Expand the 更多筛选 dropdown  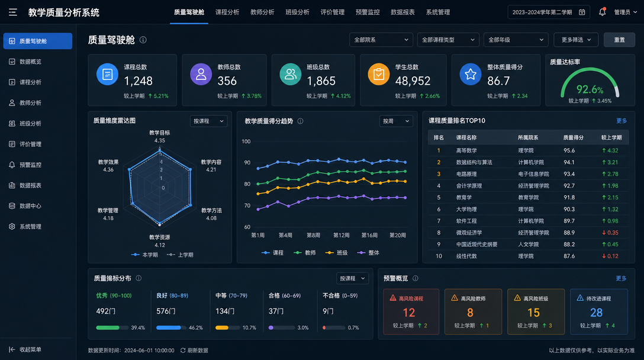point(576,40)
